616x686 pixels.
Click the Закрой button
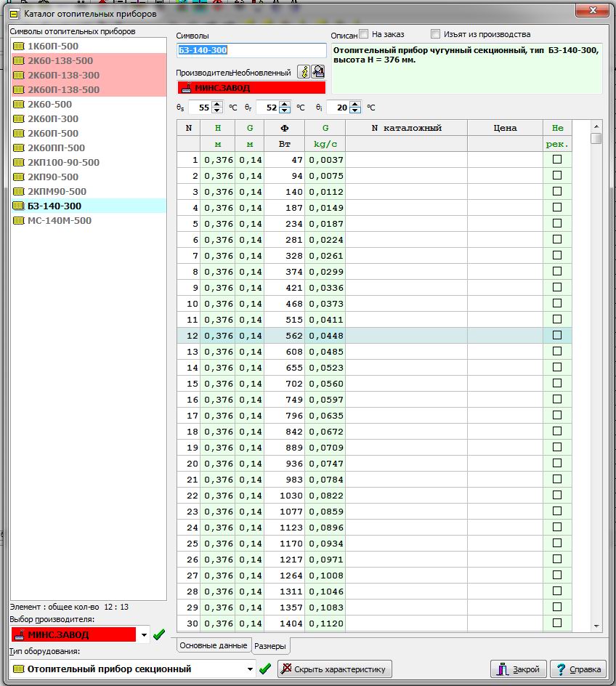click(519, 669)
